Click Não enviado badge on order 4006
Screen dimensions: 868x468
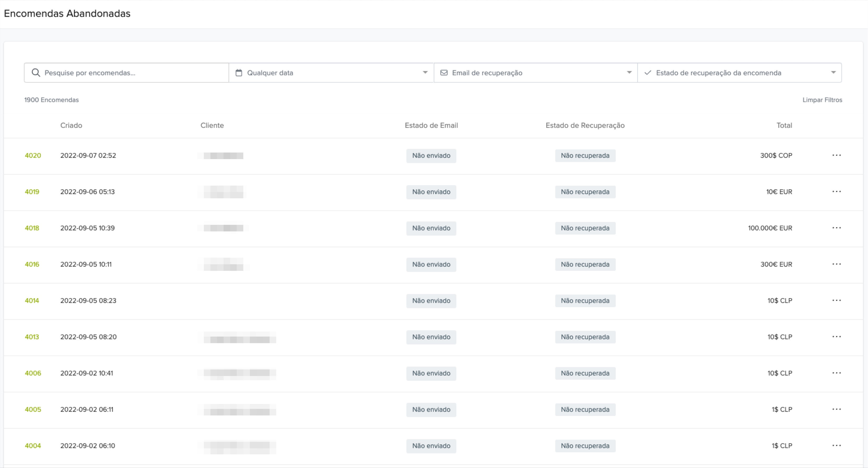(x=431, y=373)
